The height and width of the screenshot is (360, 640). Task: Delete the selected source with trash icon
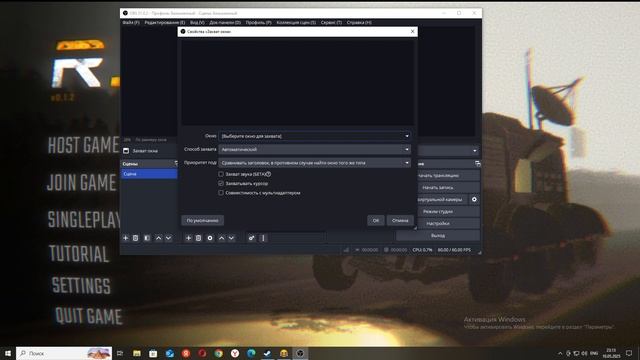198,238
